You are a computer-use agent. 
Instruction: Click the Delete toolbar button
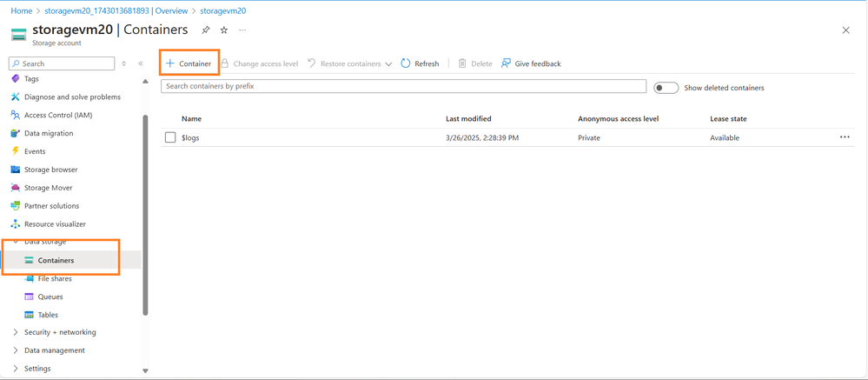pyautogui.click(x=475, y=63)
